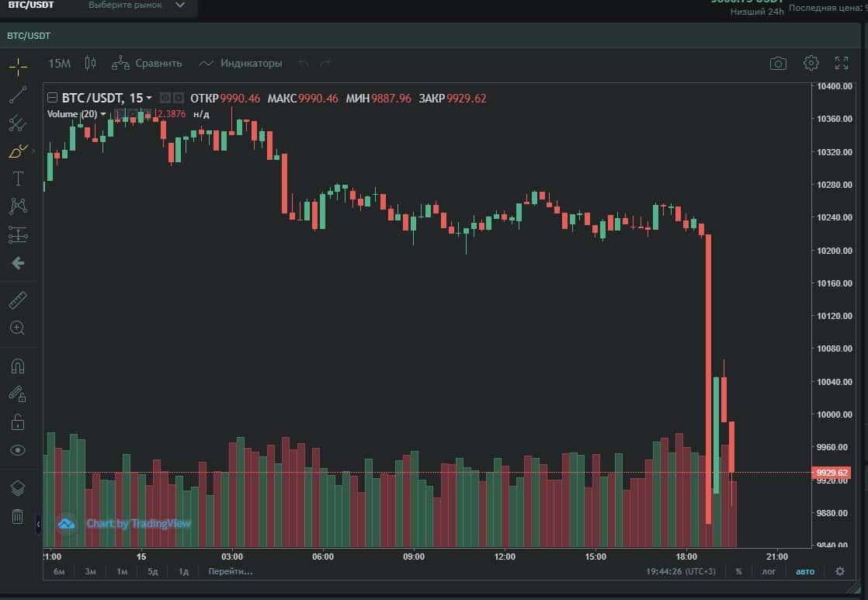Toggle magnet mode
Image resolution: width=868 pixels, height=600 pixels.
tap(18, 366)
